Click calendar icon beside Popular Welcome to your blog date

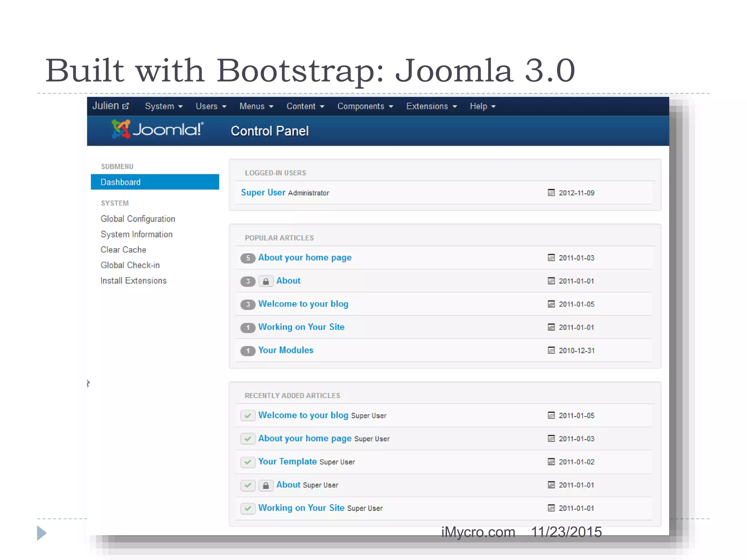pyautogui.click(x=551, y=304)
